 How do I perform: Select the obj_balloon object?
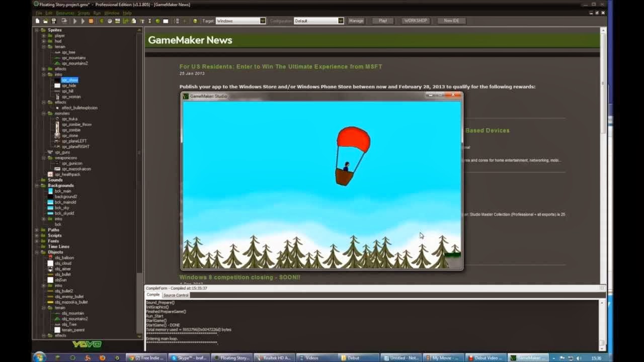click(64, 257)
